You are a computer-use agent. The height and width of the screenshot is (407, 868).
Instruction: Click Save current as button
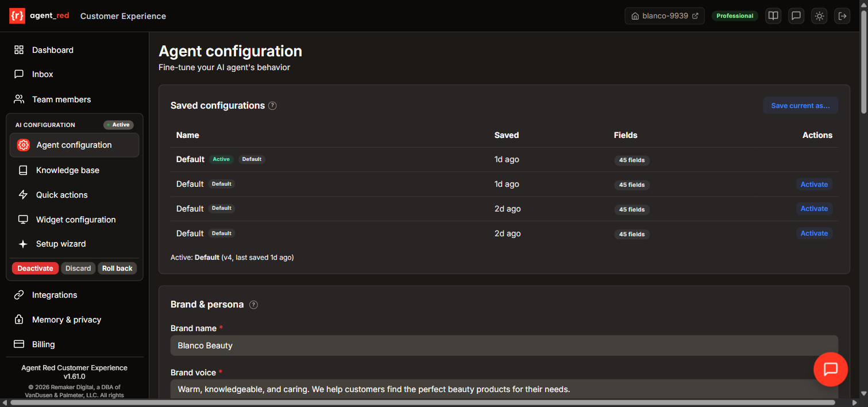coord(800,105)
